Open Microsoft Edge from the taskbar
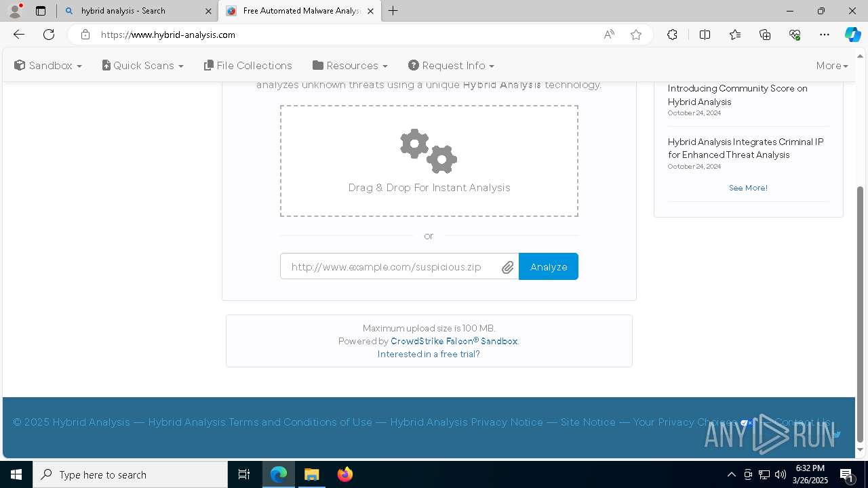Image resolution: width=868 pixels, height=488 pixels. tap(279, 474)
